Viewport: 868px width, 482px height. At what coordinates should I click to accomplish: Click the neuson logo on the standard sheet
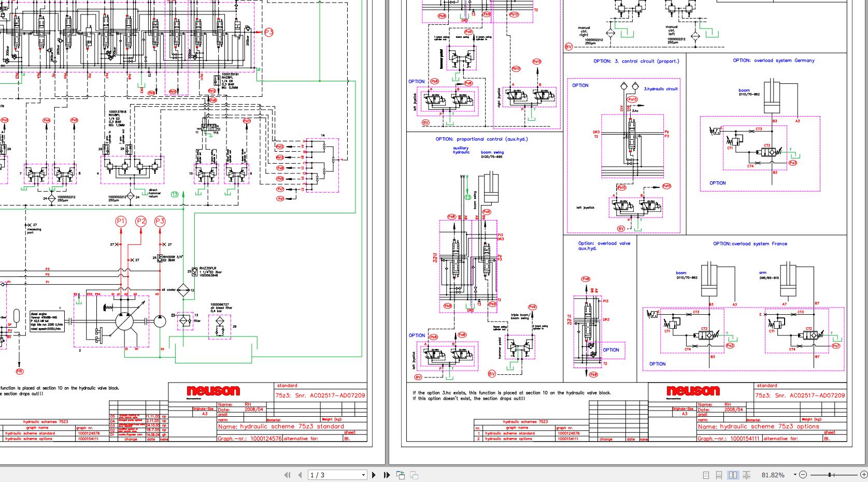click(214, 390)
